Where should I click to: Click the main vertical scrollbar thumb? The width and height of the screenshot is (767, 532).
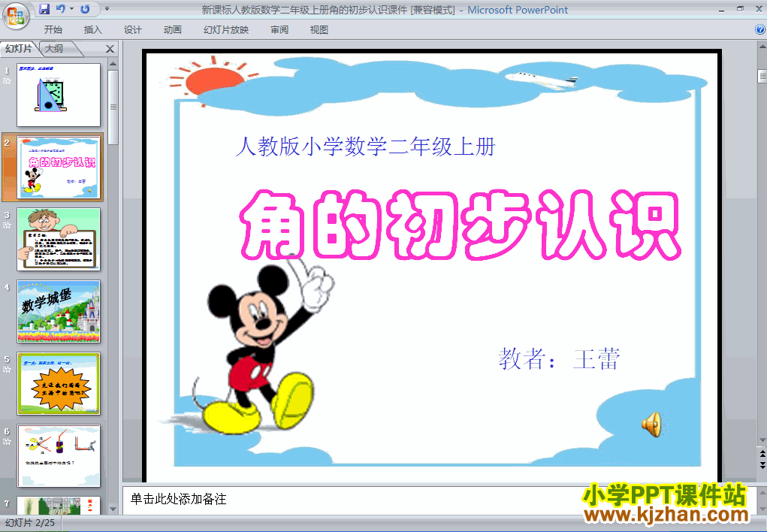click(x=762, y=77)
